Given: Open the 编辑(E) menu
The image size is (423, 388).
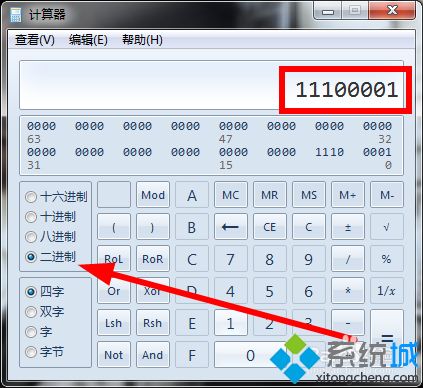Looking at the screenshot, I should pos(88,40).
